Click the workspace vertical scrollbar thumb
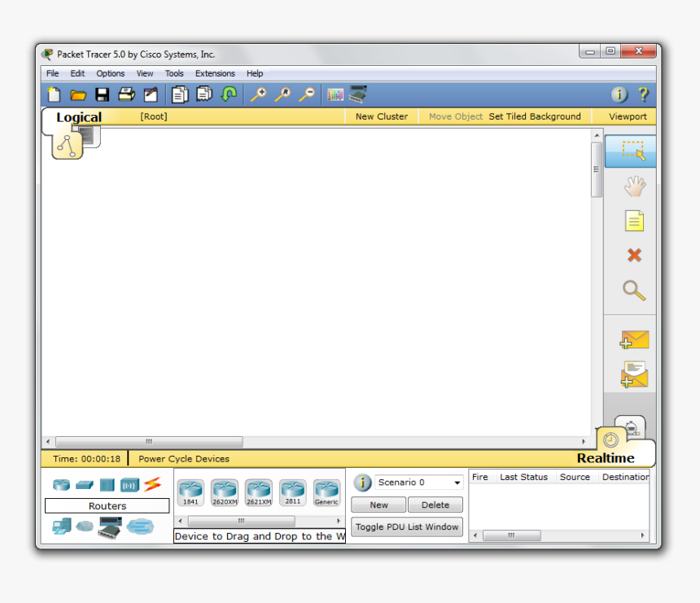 [x=596, y=169]
